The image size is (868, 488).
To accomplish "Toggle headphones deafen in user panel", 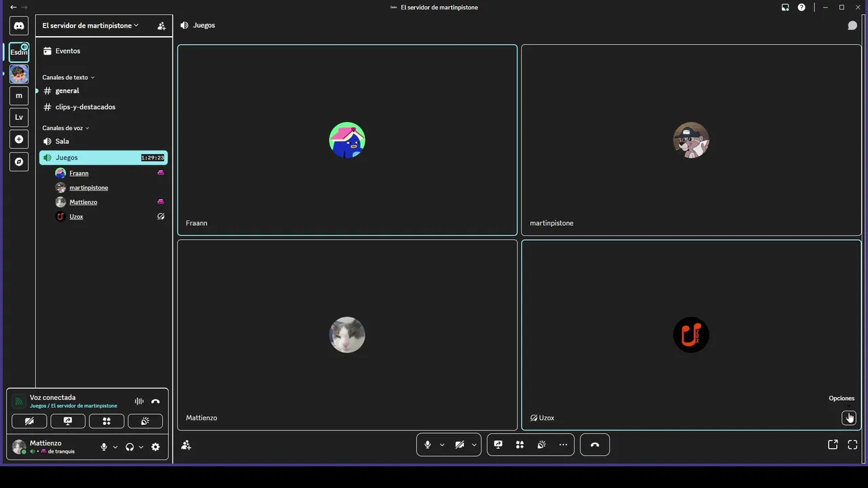I will [x=130, y=447].
